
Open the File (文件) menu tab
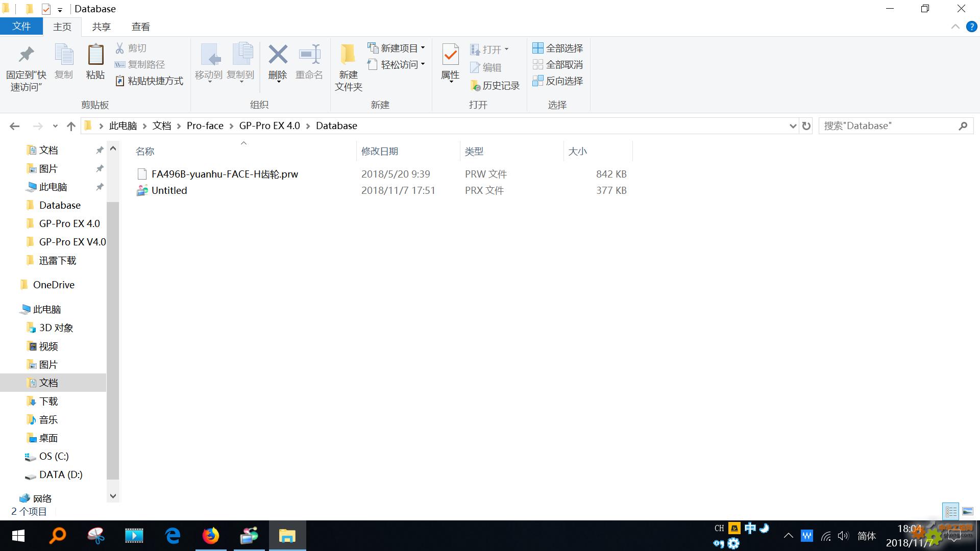[21, 27]
